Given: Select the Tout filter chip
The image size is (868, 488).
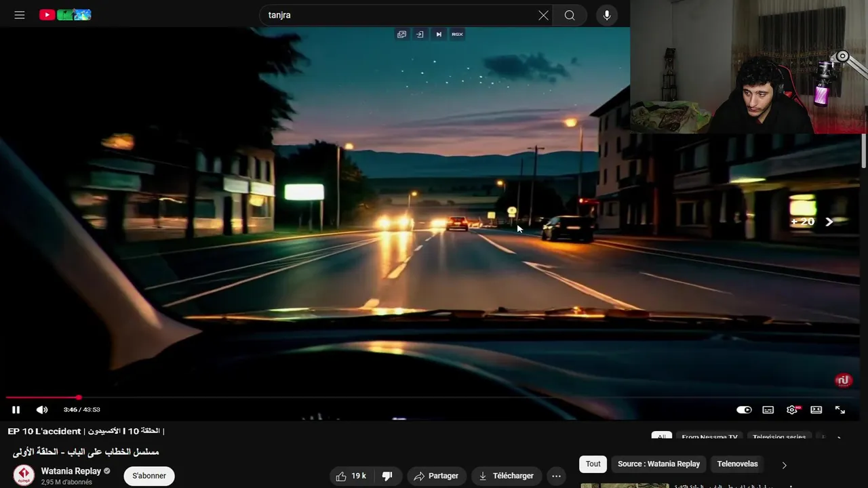Looking at the screenshot, I should (x=593, y=464).
